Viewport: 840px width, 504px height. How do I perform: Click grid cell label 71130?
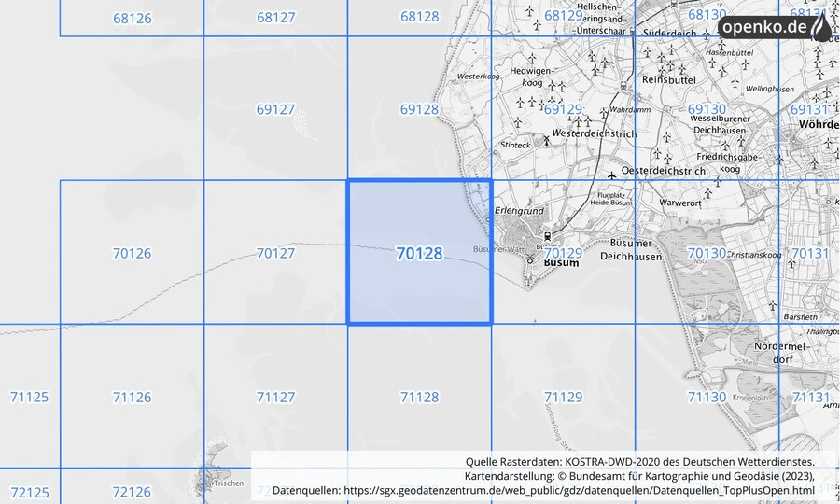tap(707, 397)
